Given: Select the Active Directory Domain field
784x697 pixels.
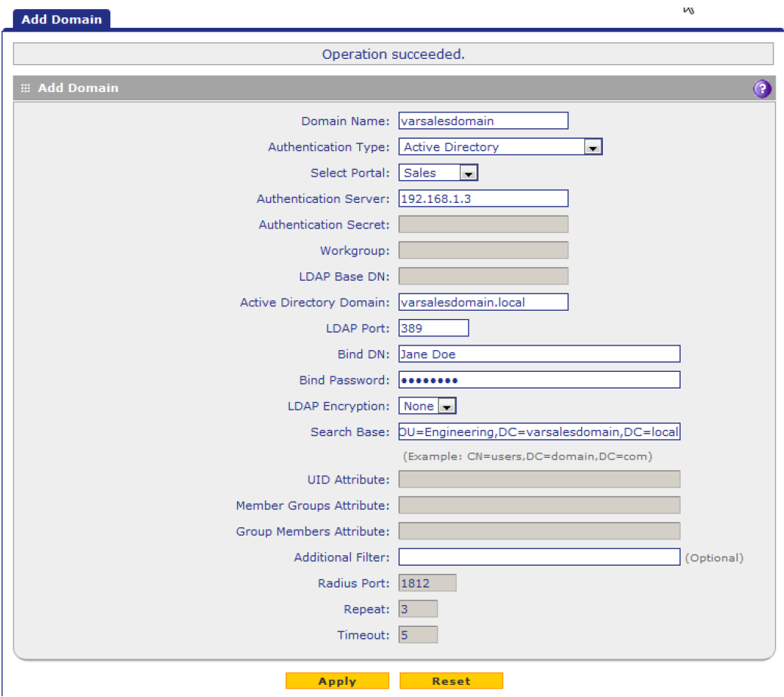Looking at the screenshot, I should 483,302.
